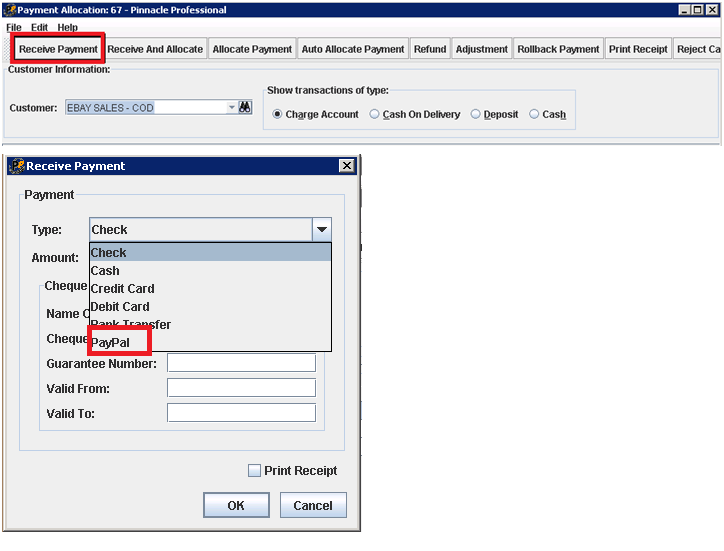
Task: Click the Receive And Allocate toolbar button
Action: pos(155,49)
